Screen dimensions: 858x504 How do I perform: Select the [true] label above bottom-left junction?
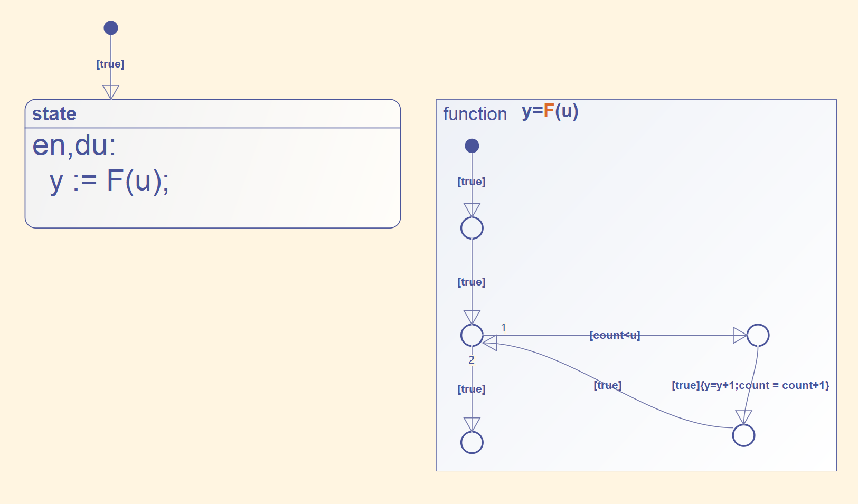(x=472, y=389)
